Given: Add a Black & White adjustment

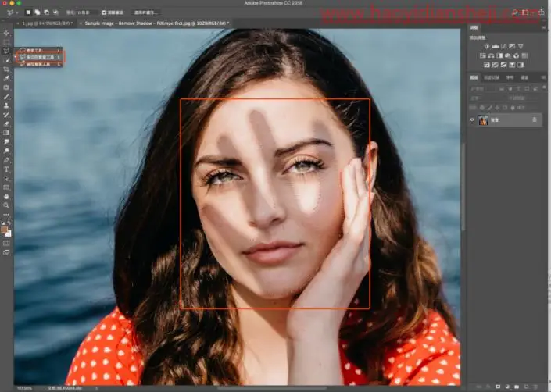Looking at the screenshot, I should click(499, 55).
